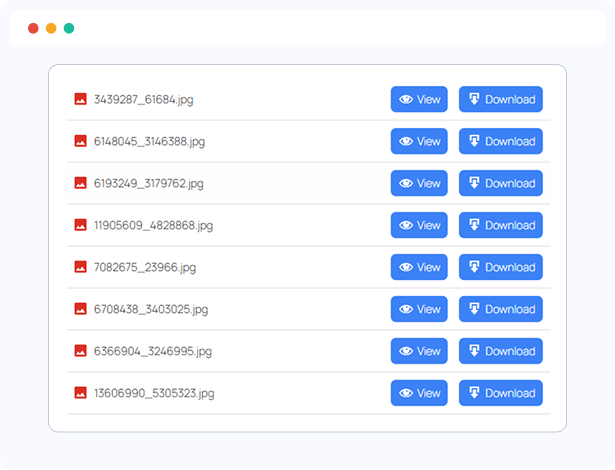Click the red window dot
This screenshot has height=470, width=615.
(33, 28)
